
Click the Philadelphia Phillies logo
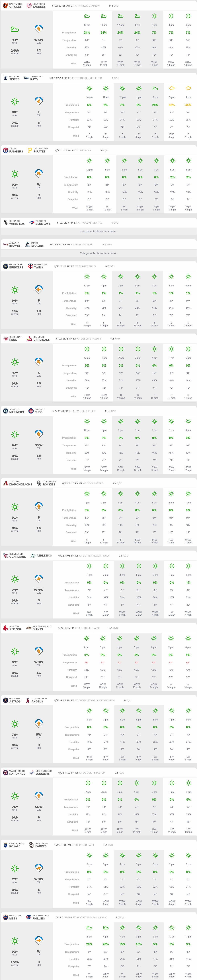28,917
